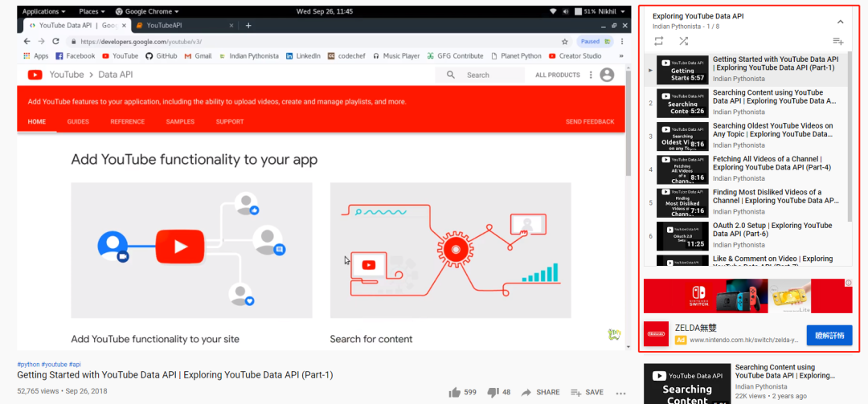The height and width of the screenshot is (404, 868).
Task: Toggle loop playlist icon
Action: pyautogui.click(x=658, y=41)
